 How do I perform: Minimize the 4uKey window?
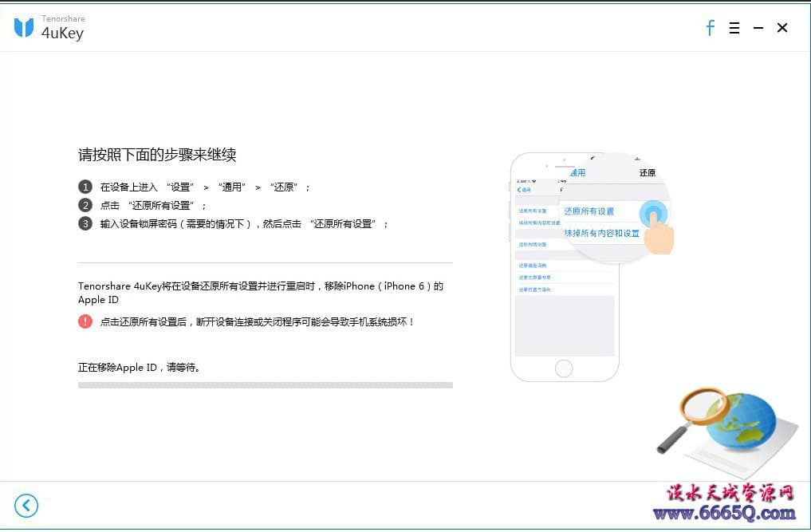point(758,28)
